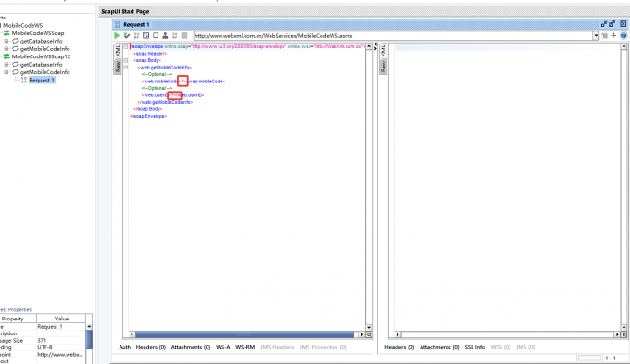Select MobileCodeWSSoap interface node
This screenshot has height=364, width=630.
pyautogui.click(x=38, y=33)
